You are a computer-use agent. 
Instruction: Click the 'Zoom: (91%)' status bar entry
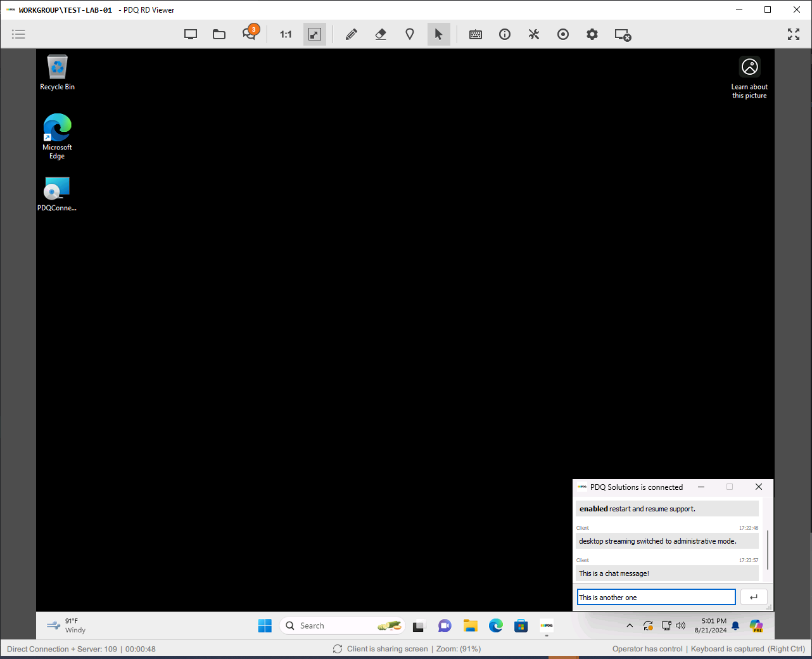459,649
